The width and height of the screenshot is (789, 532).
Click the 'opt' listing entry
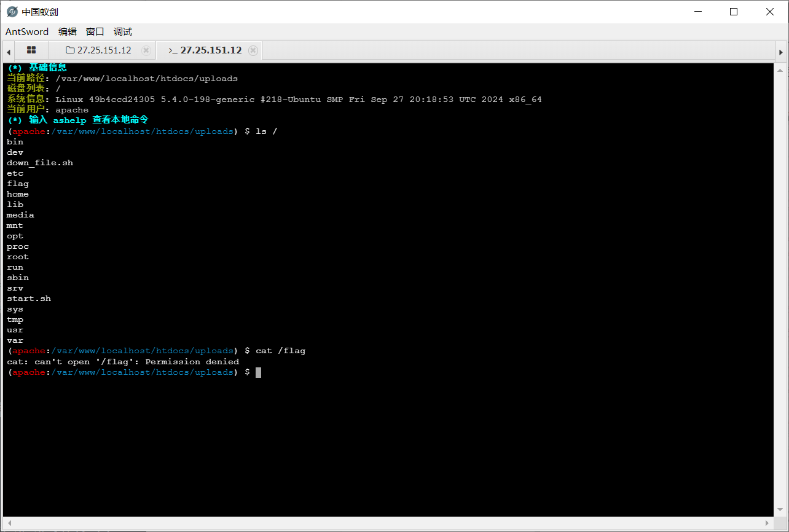(15, 236)
